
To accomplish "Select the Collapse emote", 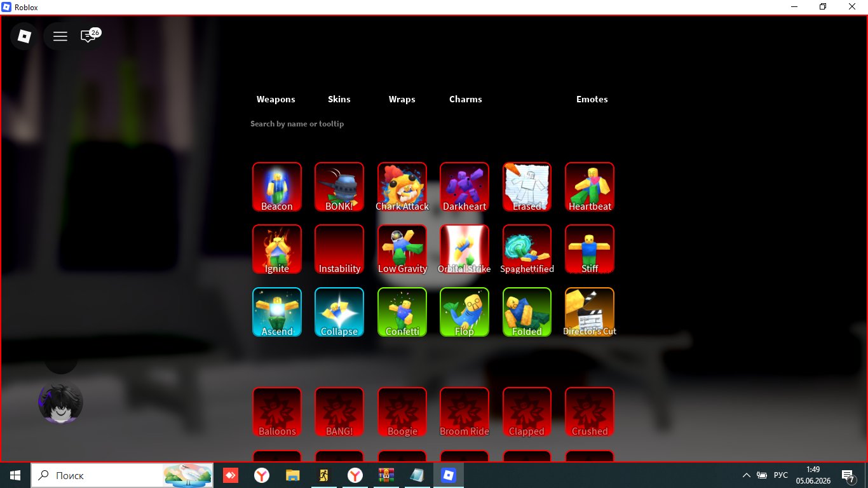I will [x=339, y=312].
